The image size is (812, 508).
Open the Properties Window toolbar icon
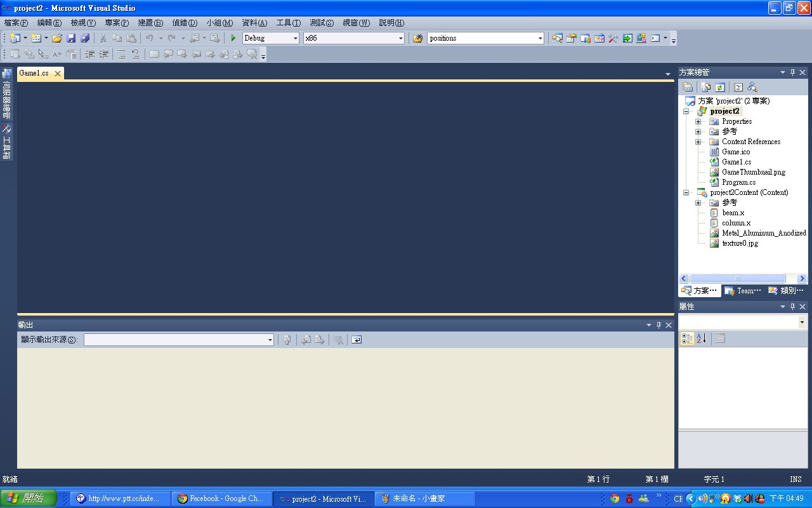click(571, 38)
